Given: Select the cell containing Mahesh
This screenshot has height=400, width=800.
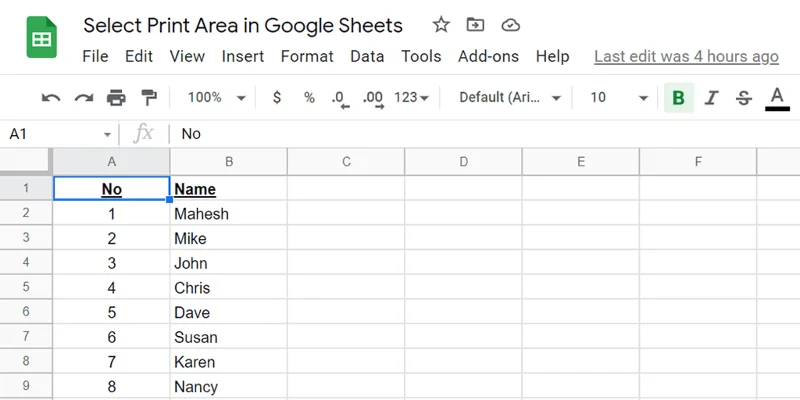Looking at the screenshot, I should [x=229, y=213].
